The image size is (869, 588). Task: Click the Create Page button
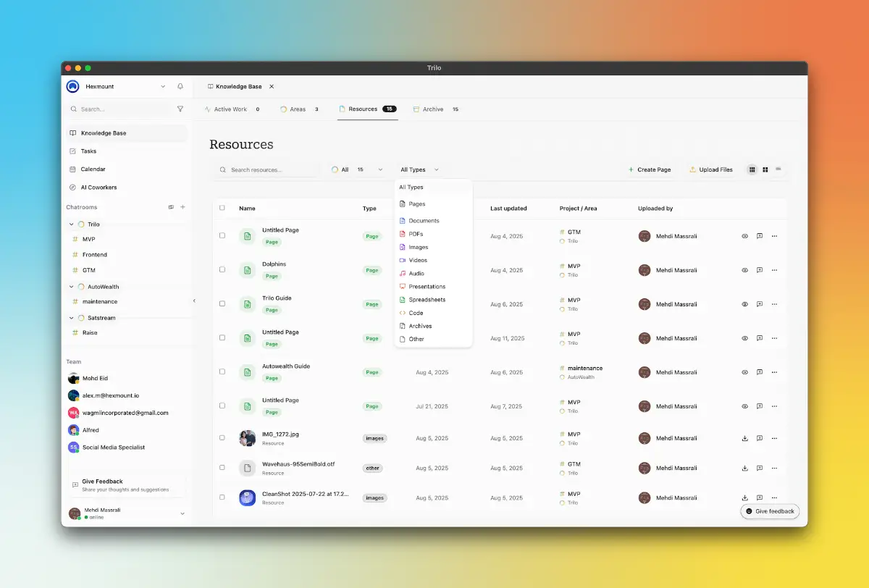(x=650, y=169)
